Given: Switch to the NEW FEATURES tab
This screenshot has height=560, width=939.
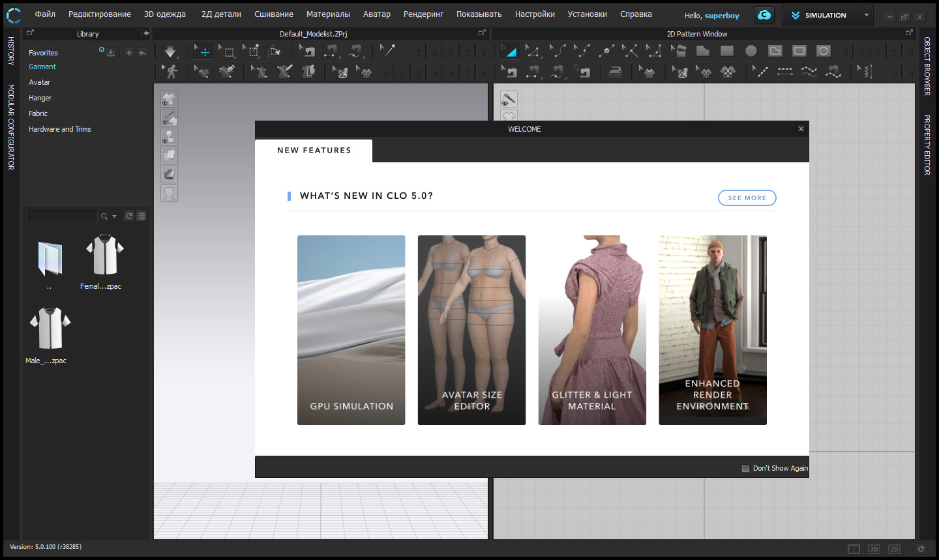Looking at the screenshot, I should click(314, 151).
